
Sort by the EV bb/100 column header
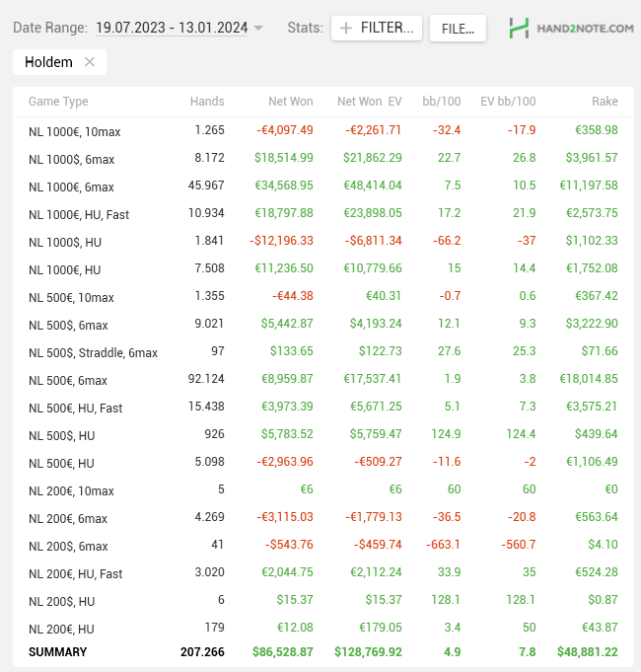(x=508, y=101)
